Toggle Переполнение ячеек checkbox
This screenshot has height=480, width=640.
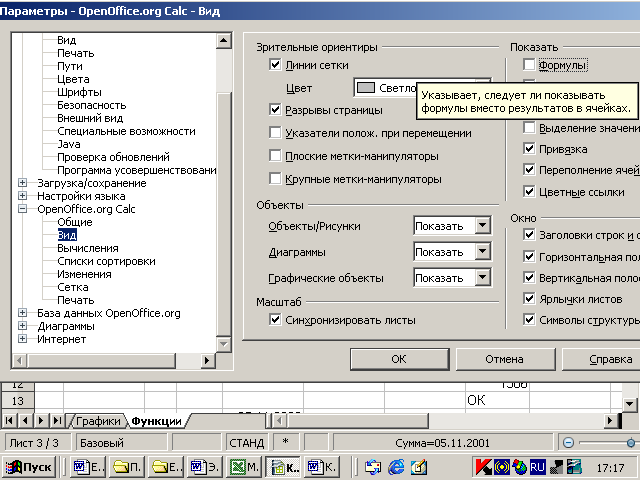coord(529,169)
